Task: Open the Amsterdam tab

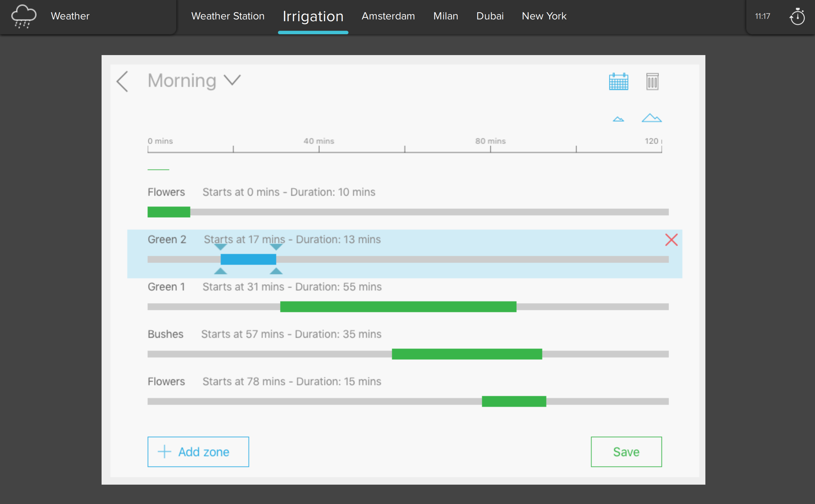Action: click(x=388, y=16)
